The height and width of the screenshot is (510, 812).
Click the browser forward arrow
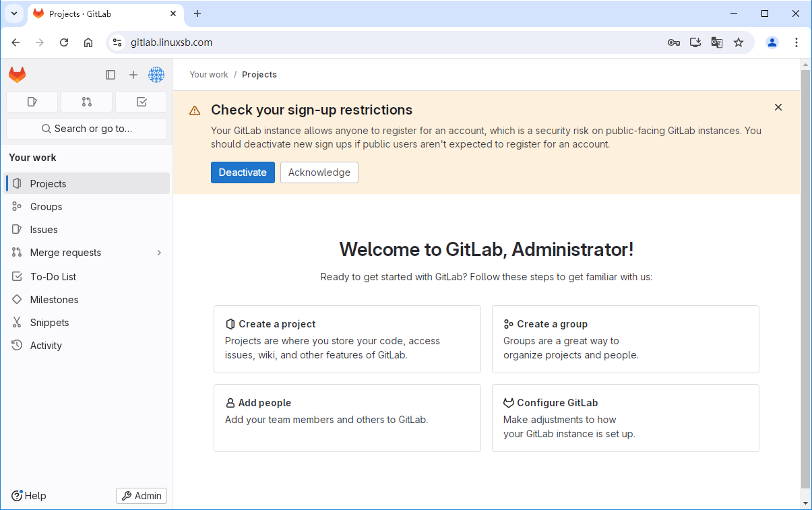click(x=40, y=42)
